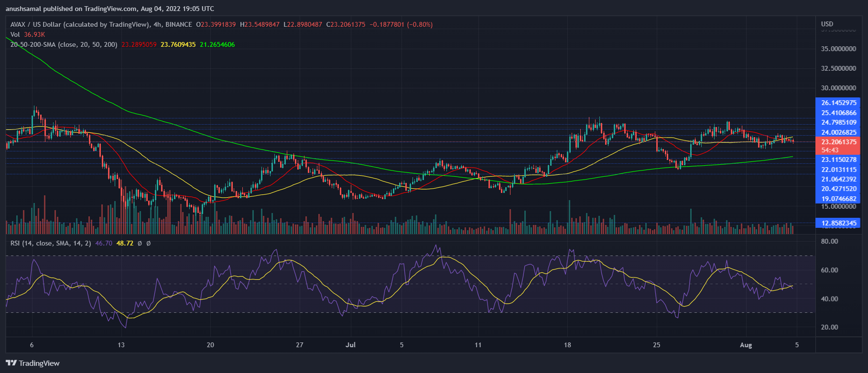Screen dimensions: 868x373
Task: Click the green SMA value 21.2654606
Action: coord(217,44)
